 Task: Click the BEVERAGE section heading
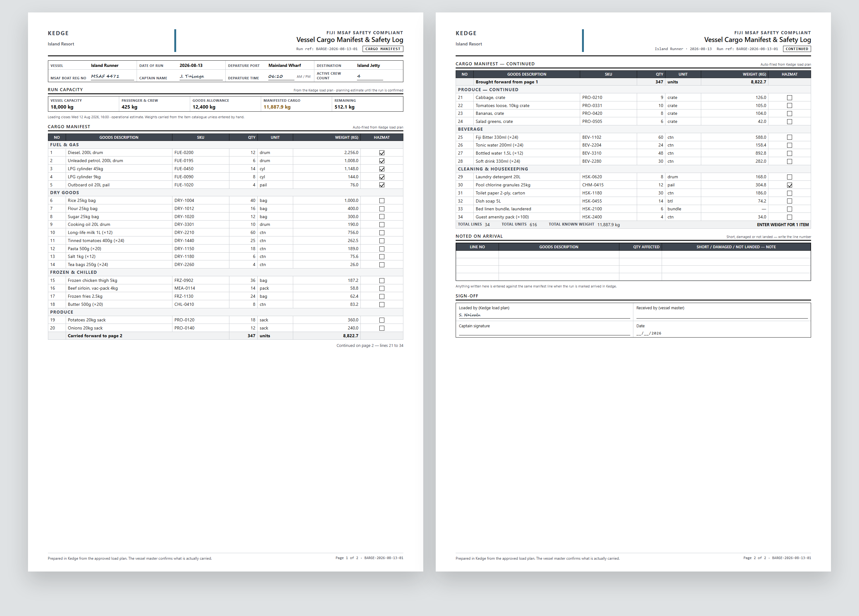coord(470,129)
